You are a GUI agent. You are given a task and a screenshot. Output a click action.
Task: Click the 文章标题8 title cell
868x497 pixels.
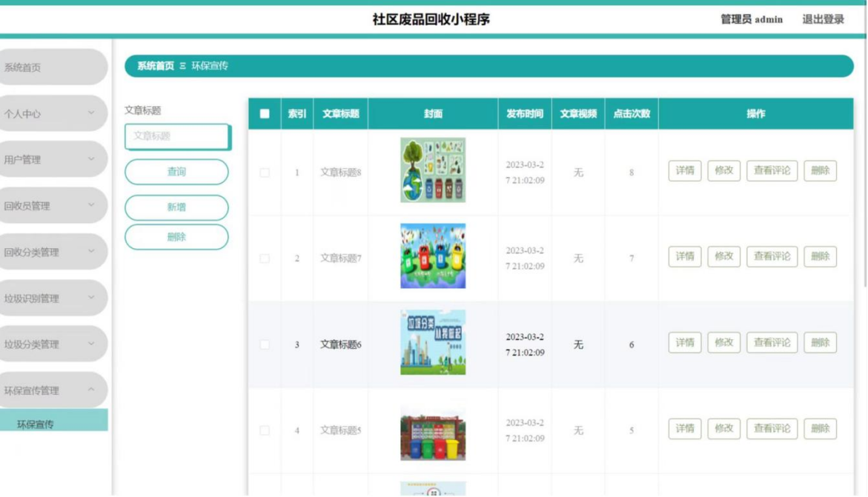(340, 173)
